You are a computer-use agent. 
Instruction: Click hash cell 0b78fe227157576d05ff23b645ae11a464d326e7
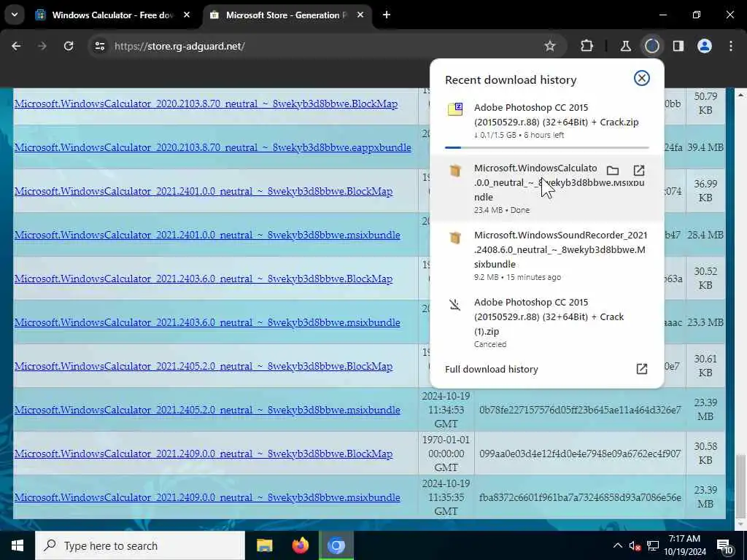[580, 410]
